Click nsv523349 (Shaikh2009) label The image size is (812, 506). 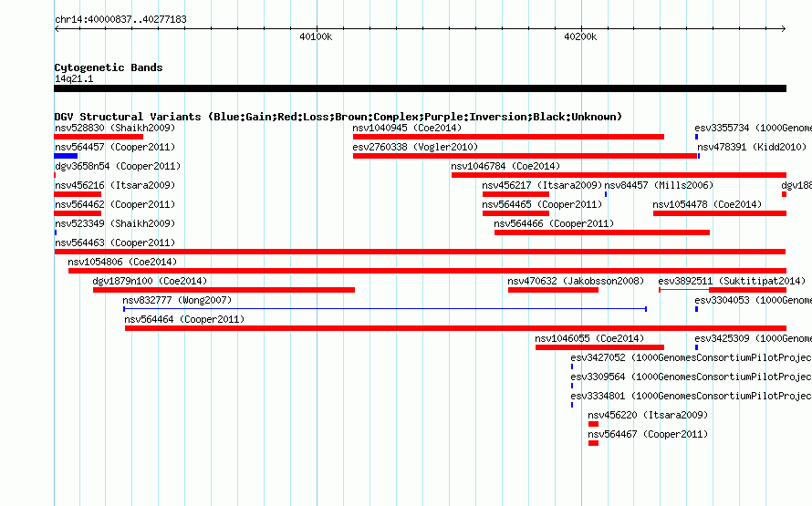point(115,223)
